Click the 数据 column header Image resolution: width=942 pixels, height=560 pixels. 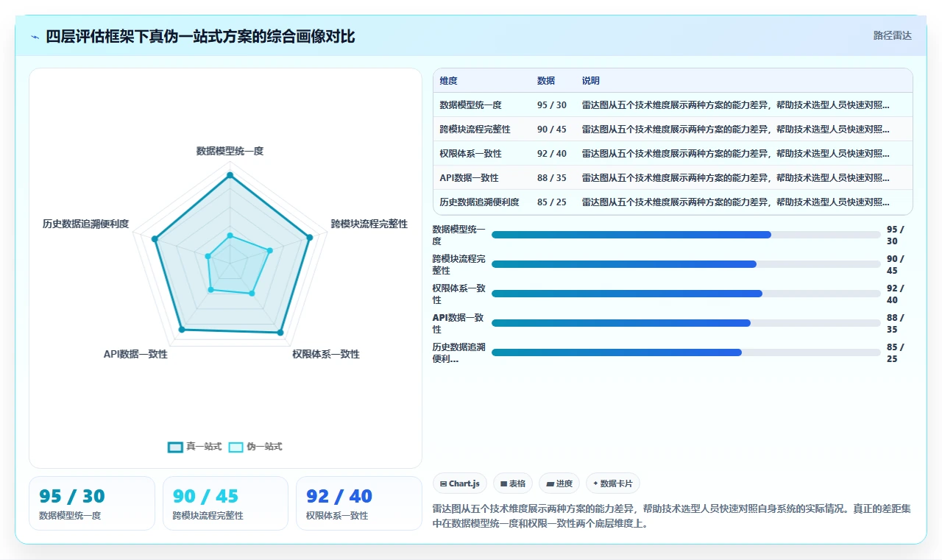[x=546, y=80]
